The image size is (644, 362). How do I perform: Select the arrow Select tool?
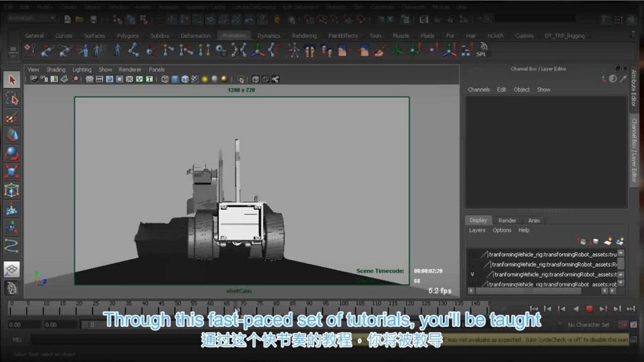click(12, 80)
